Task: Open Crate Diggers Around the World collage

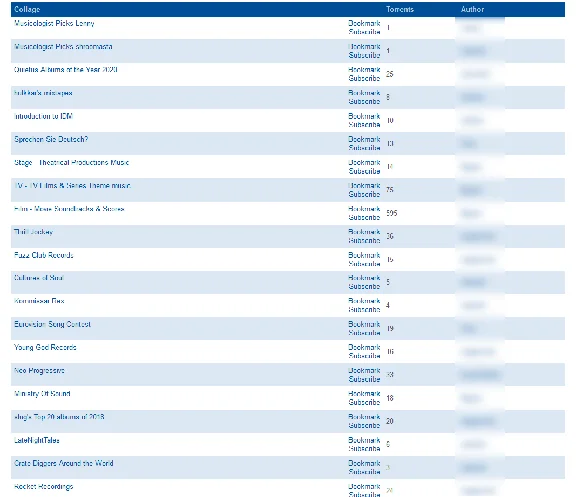Action: click(63, 463)
